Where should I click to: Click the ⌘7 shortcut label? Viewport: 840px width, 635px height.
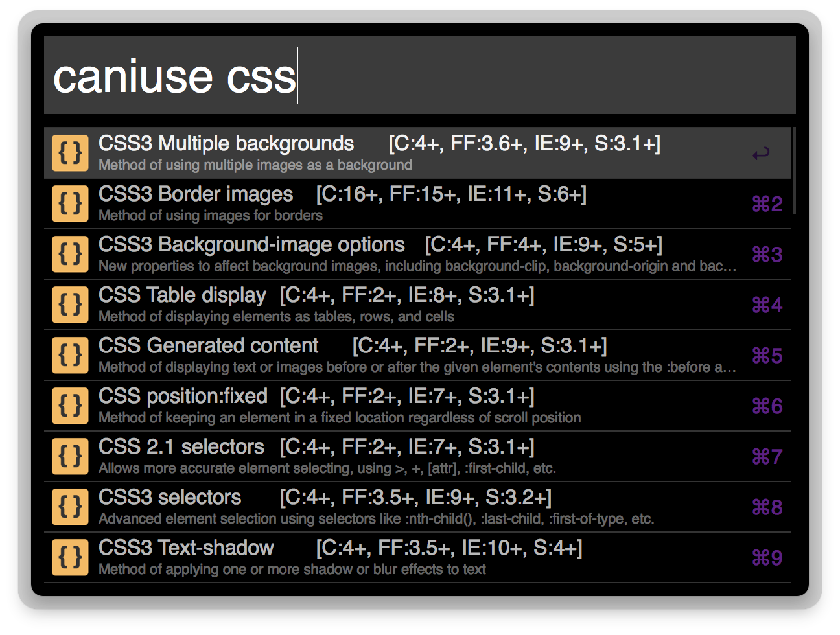[x=767, y=457]
